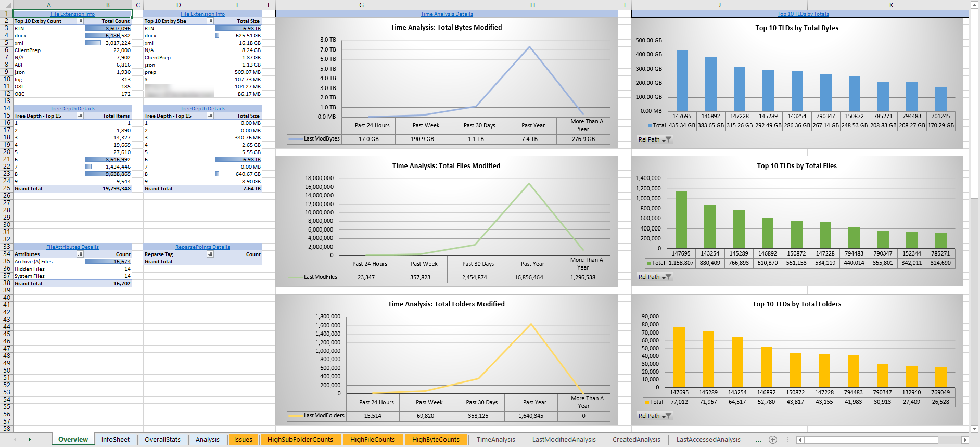Click the vertical scrollbar down arrow
The image size is (980, 447).
(x=975, y=429)
